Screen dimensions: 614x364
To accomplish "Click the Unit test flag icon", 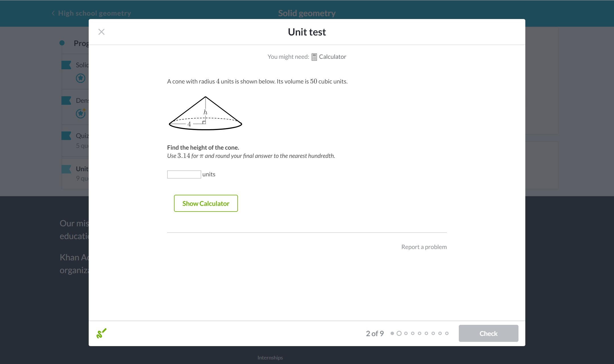I will pos(66,169).
